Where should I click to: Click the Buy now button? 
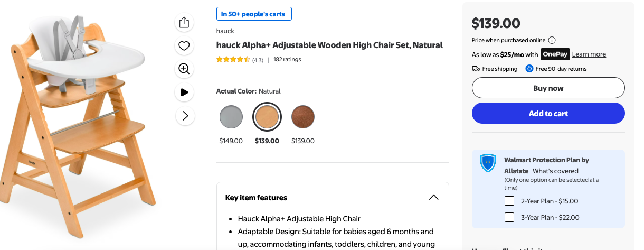(548, 88)
